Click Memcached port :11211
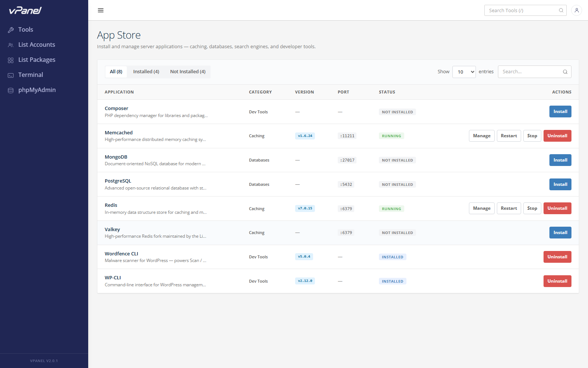Viewport: 588px width, 368px height. [347, 136]
